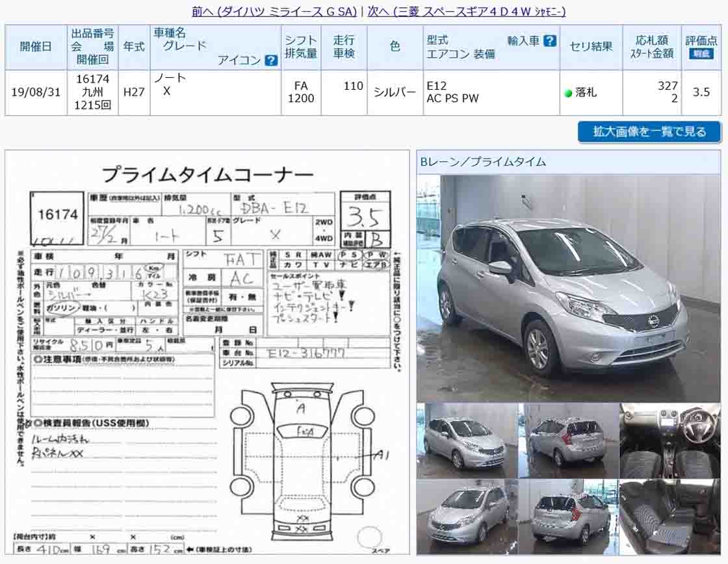Select the 1215回 auction count text
The width and height of the screenshot is (728, 564).
[93, 105]
